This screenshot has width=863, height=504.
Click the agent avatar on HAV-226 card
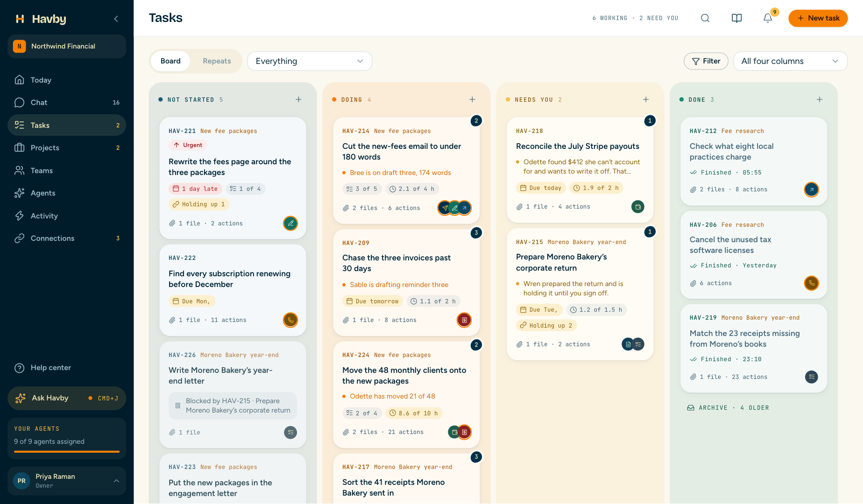(x=290, y=433)
